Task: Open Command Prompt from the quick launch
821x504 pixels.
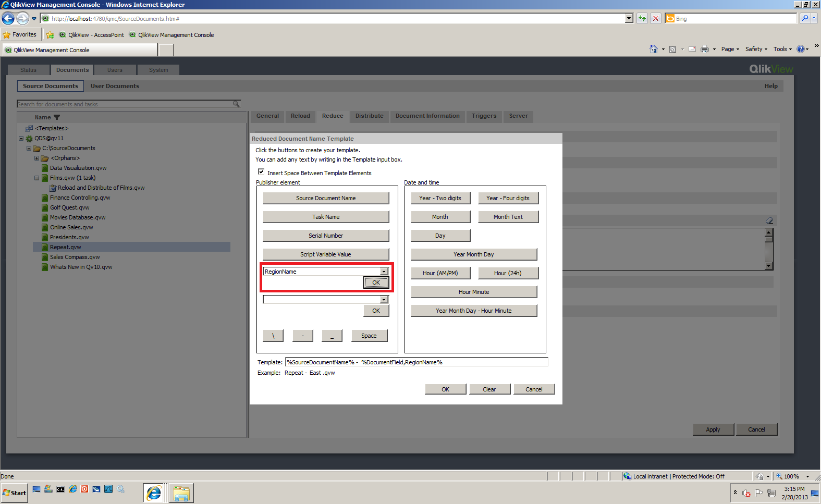Action: point(60,489)
